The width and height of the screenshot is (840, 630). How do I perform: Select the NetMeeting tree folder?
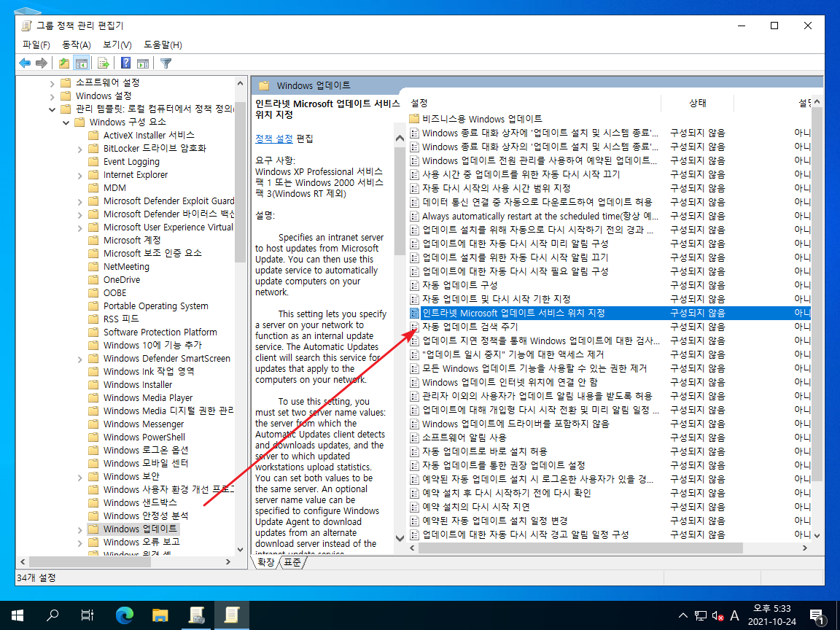click(x=126, y=267)
